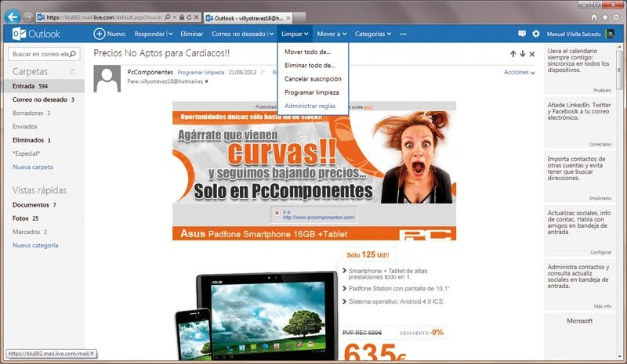The image size is (627, 364).
Task: Click the 'Nueva categoría' link
Action: click(x=35, y=245)
